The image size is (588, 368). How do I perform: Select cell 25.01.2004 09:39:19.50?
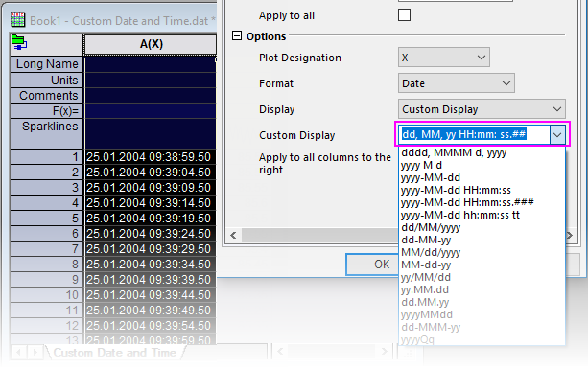151,218
